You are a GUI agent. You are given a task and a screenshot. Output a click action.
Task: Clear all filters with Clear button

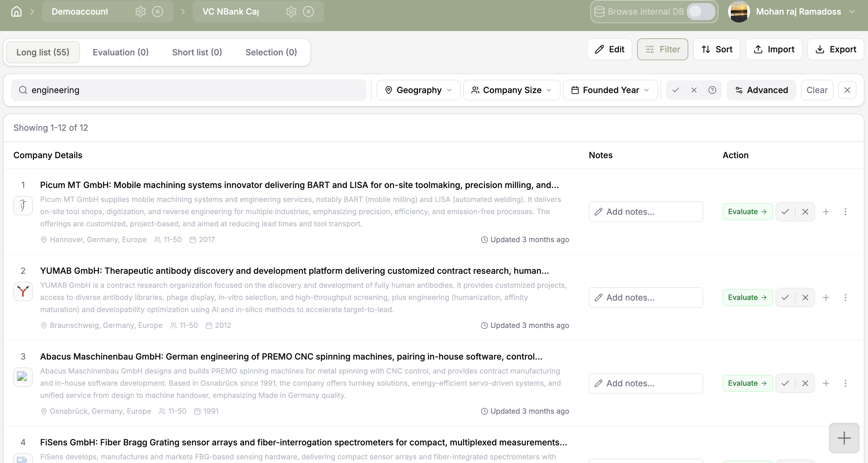[817, 90]
